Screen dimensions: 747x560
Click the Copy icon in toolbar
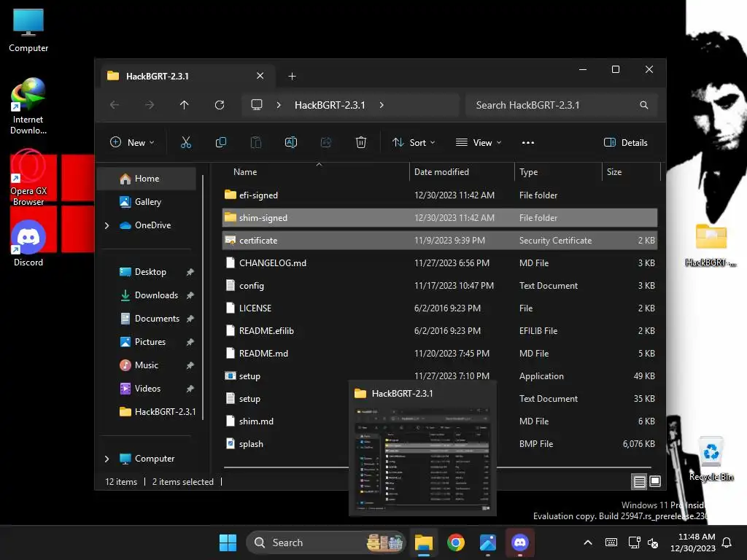click(220, 142)
